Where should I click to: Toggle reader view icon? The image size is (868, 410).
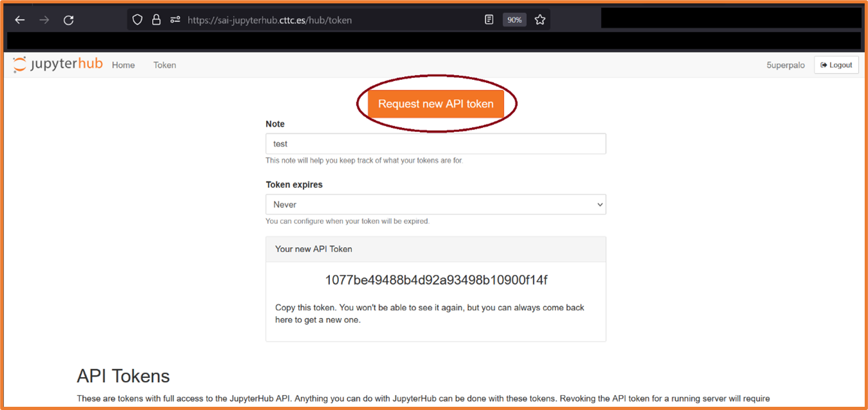point(489,20)
